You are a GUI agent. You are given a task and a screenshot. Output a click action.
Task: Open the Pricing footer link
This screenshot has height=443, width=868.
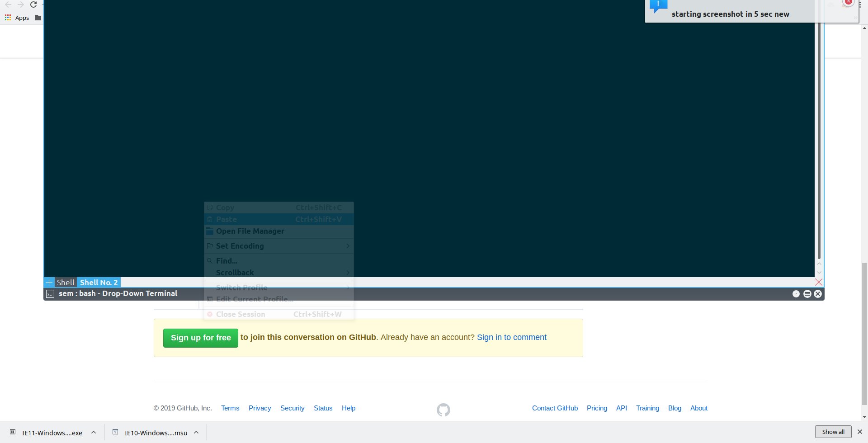point(597,408)
